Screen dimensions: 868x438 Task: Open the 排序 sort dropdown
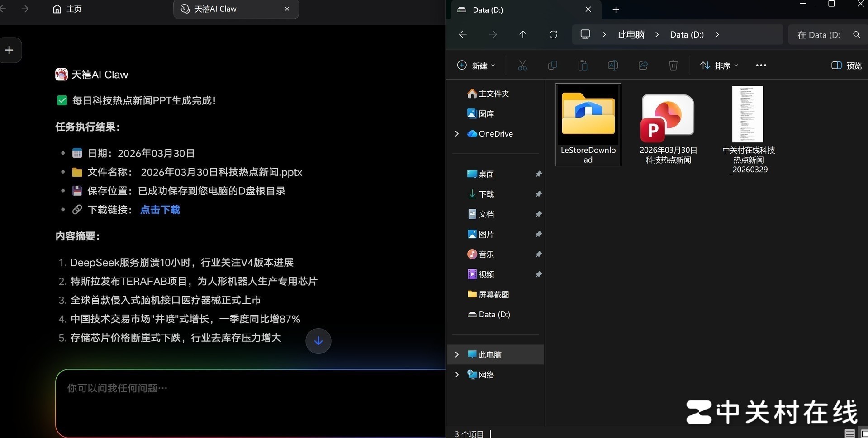click(719, 66)
